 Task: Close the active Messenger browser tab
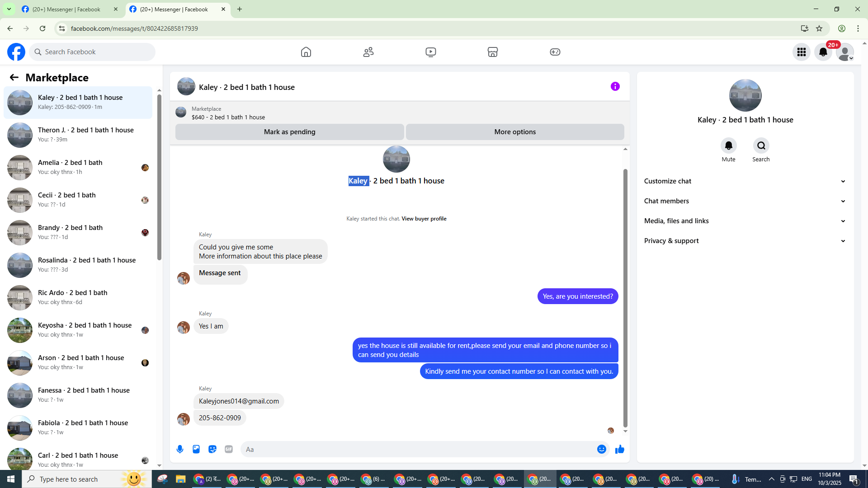[223, 9]
